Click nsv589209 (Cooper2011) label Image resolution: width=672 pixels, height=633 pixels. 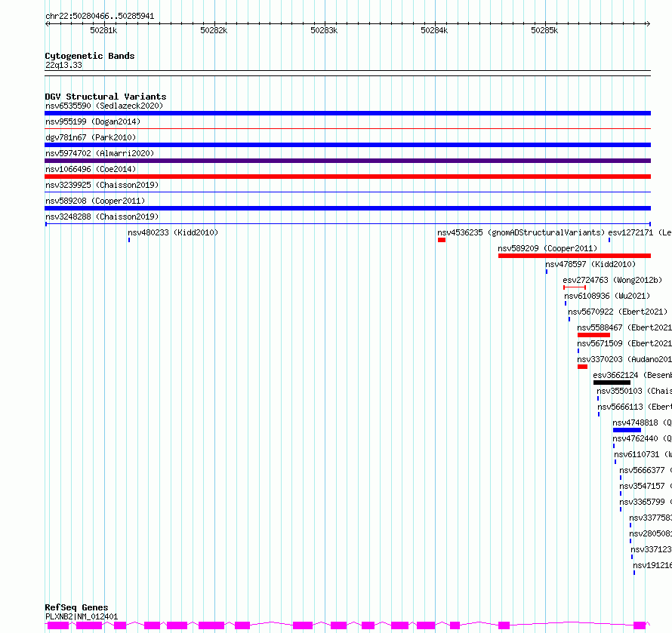[547, 248]
